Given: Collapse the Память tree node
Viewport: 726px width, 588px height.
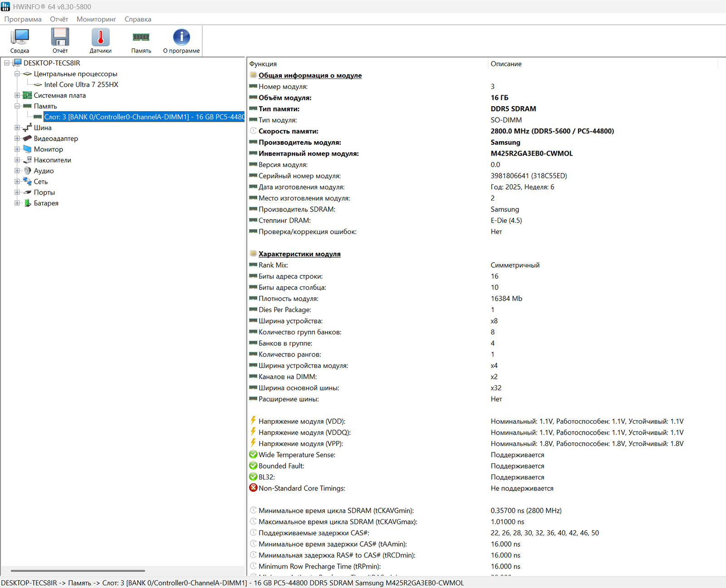Looking at the screenshot, I should click(x=17, y=106).
